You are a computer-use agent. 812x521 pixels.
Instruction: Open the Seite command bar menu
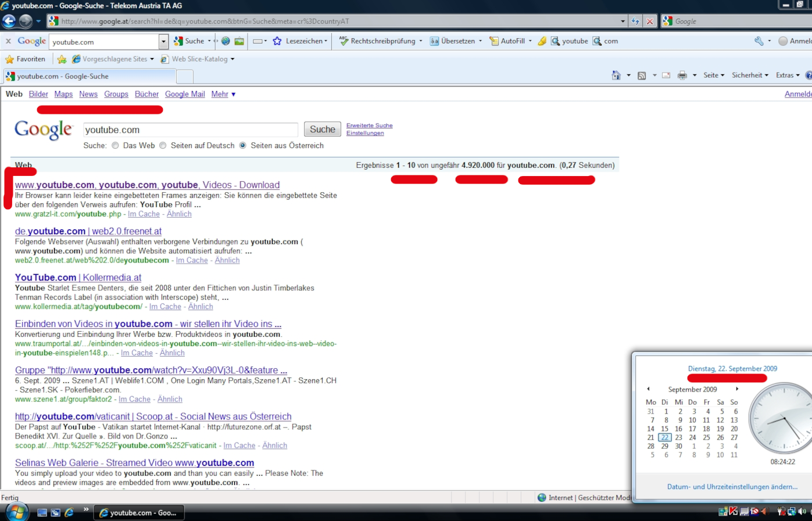pos(714,76)
